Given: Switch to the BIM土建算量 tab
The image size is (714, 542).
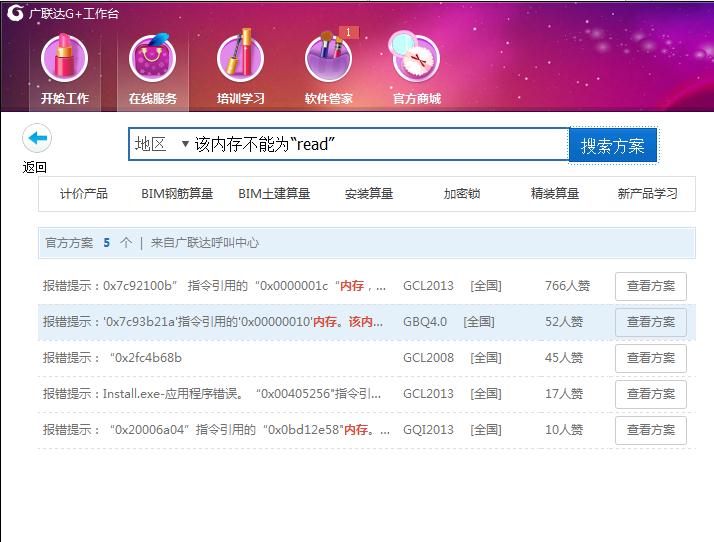Looking at the screenshot, I should [x=274, y=194].
